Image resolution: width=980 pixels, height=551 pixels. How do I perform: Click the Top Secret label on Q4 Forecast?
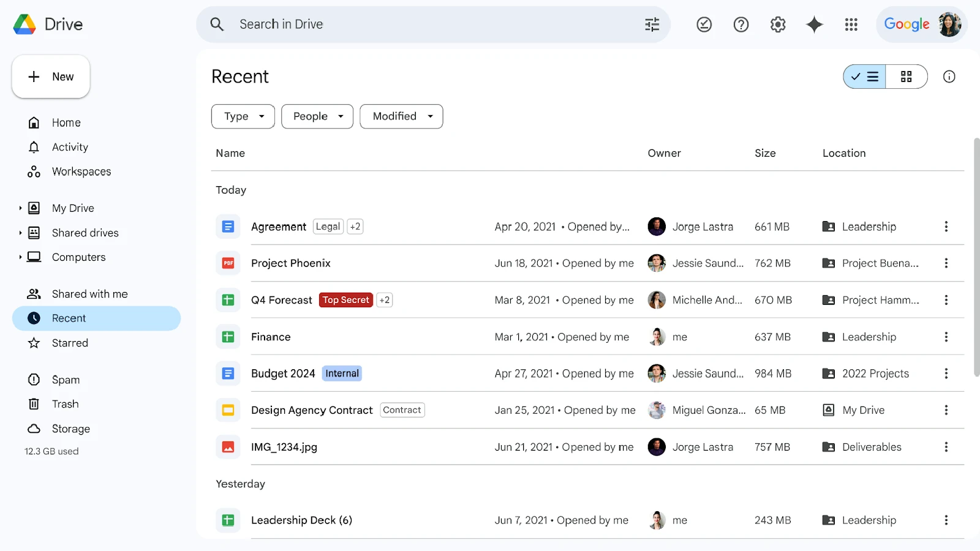click(x=346, y=300)
